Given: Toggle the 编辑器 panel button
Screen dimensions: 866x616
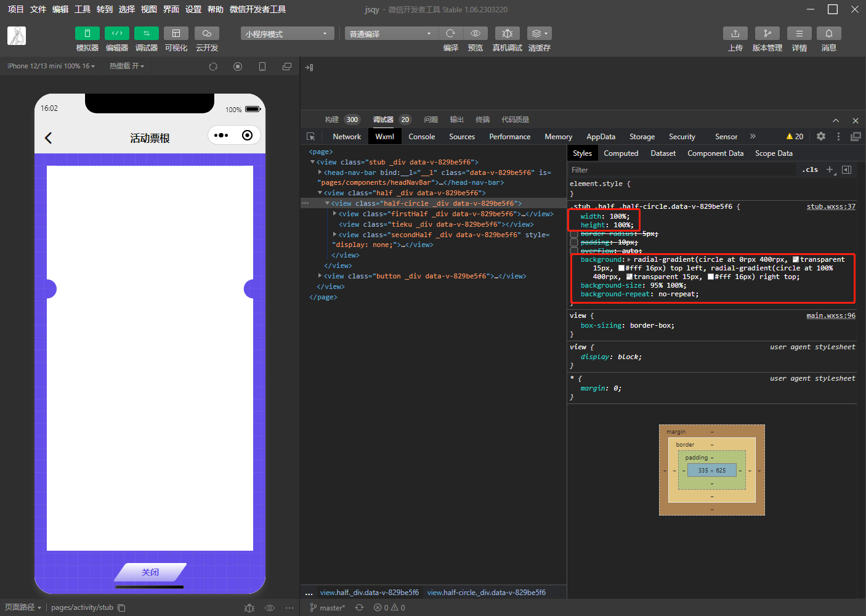Looking at the screenshot, I should [x=117, y=33].
